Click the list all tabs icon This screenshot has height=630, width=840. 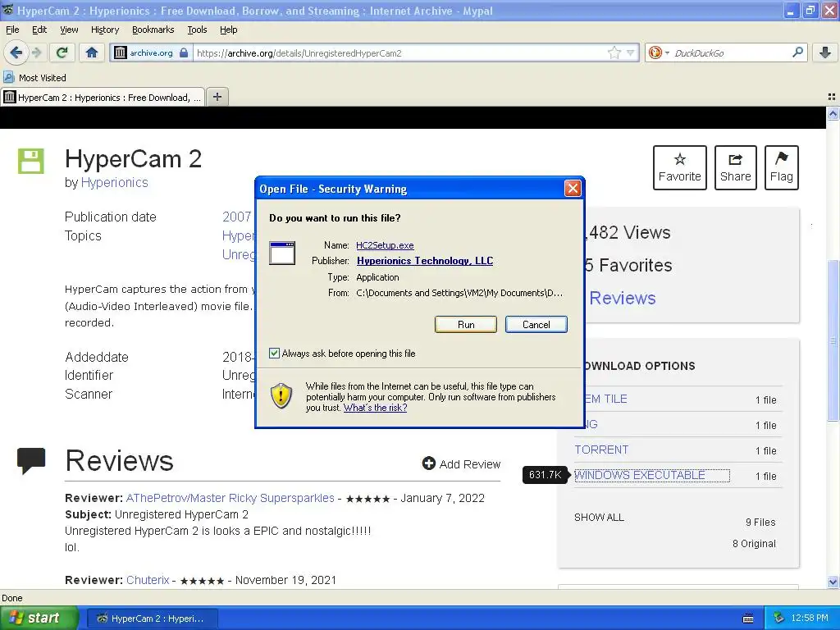[x=832, y=97]
